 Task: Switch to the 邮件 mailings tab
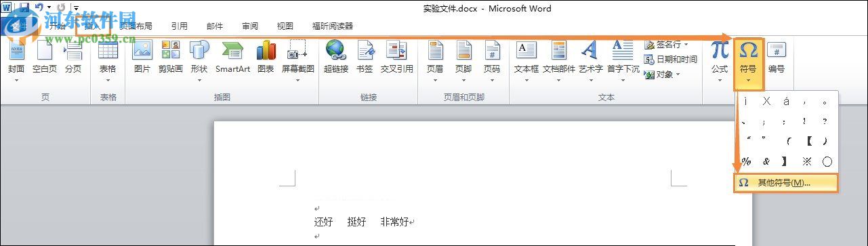click(x=215, y=26)
